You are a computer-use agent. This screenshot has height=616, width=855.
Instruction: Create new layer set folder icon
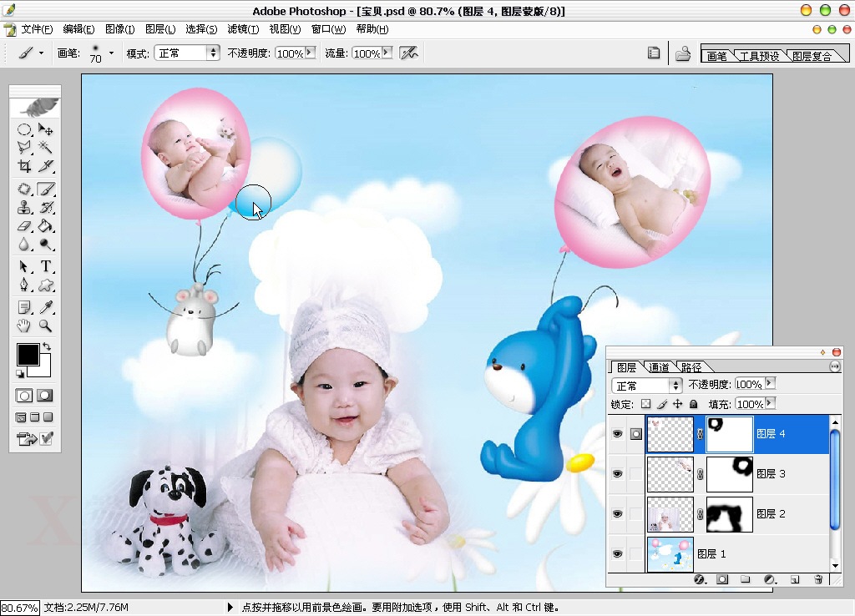[746, 579]
